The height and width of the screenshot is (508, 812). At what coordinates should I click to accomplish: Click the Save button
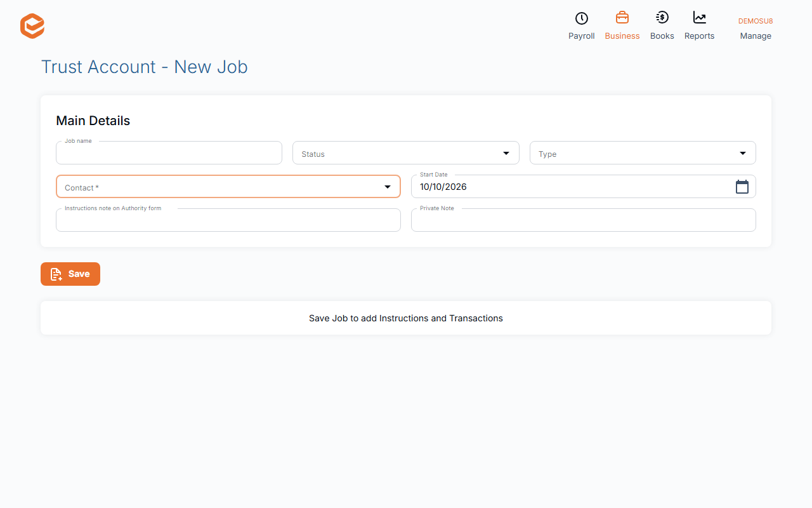[70, 274]
